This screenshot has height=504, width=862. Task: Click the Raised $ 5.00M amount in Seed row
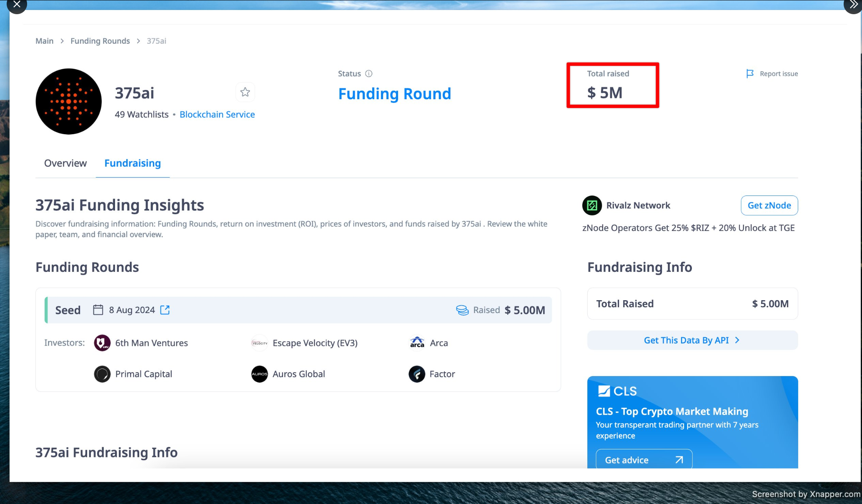(x=524, y=310)
